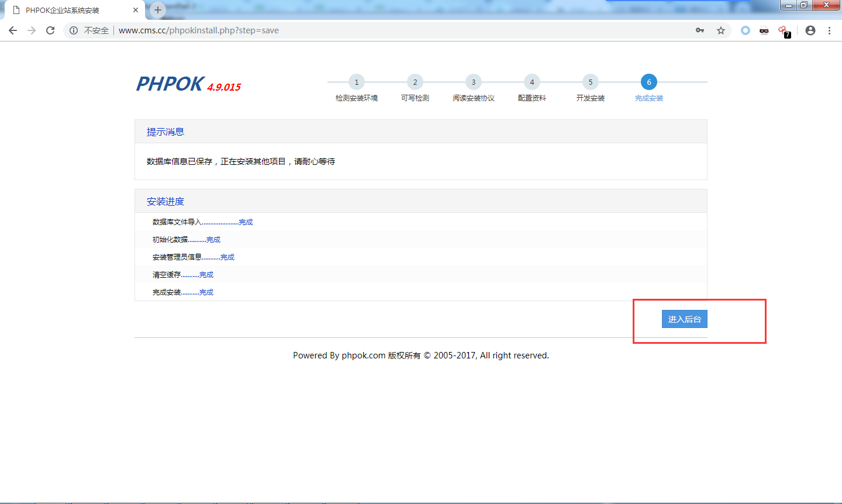Open the Chrome profile menu
The width and height of the screenshot is (842, 504).
[x=810, y=30]
